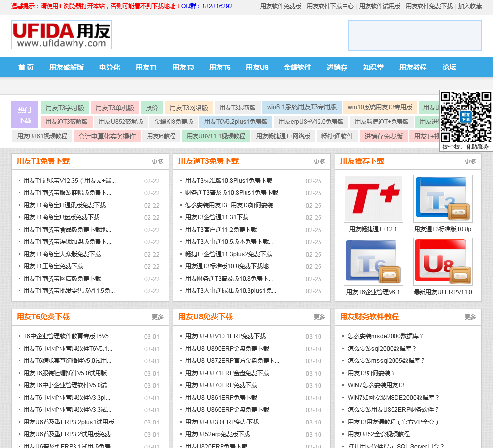Click 用友T3企管通11.31下载 link
This screenshot has width=493, height=448.
pyautogui.click(x=217, y=217)
